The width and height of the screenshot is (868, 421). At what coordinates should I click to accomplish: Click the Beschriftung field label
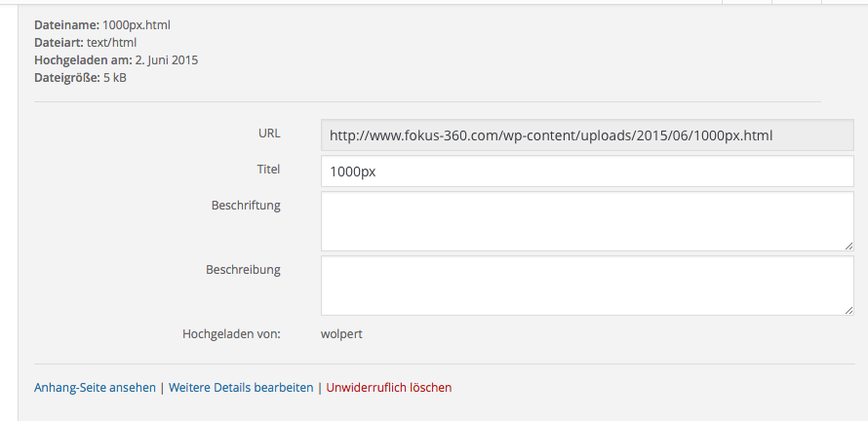point(245,205)
